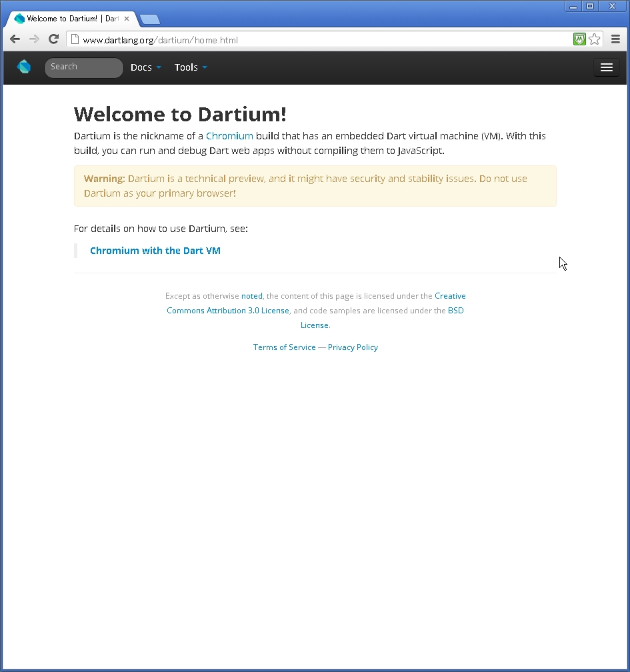Expand the Docs dropdown menu
This screenshot has height=672, width=630.
[x=146, y=67]
